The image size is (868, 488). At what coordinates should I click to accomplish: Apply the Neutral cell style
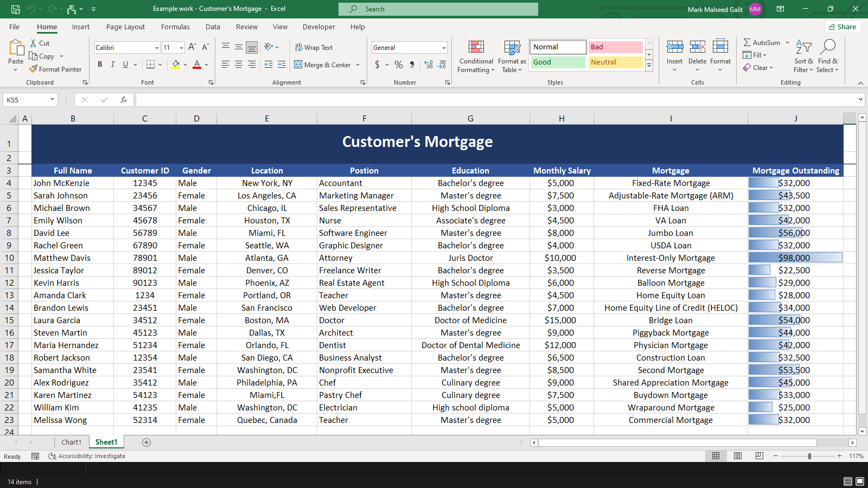[x=615, y=62]
